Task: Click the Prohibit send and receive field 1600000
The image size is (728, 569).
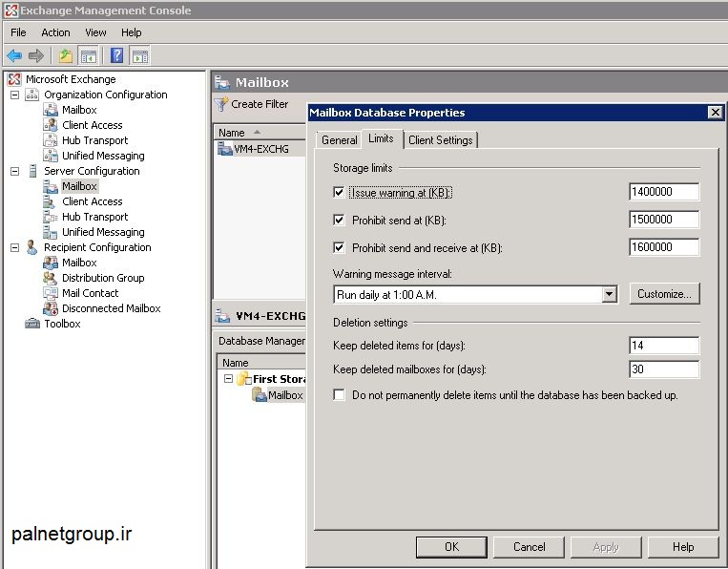Action: point(664,246)
